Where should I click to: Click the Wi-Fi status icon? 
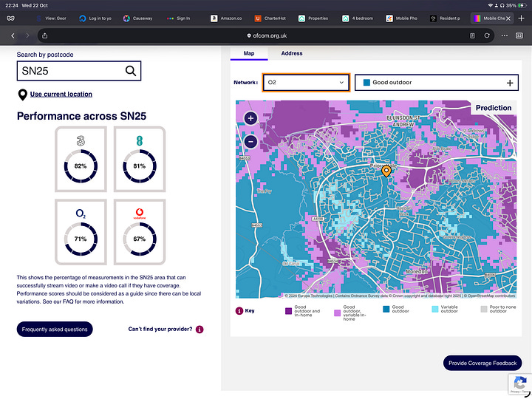(x=490, y=5)
